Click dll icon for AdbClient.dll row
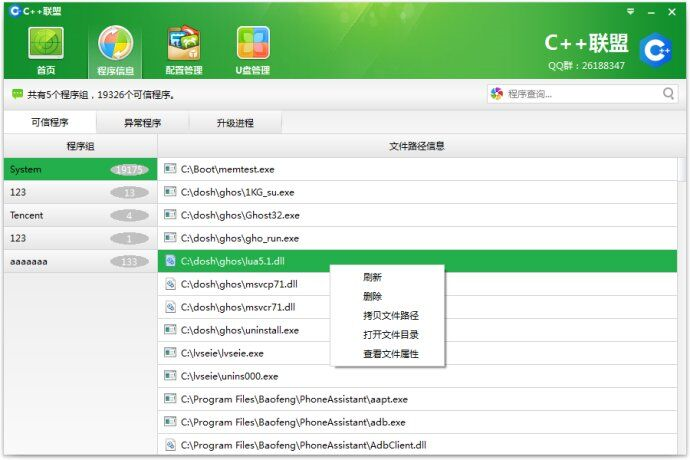The image size is (690, 460). pos(170,445)
